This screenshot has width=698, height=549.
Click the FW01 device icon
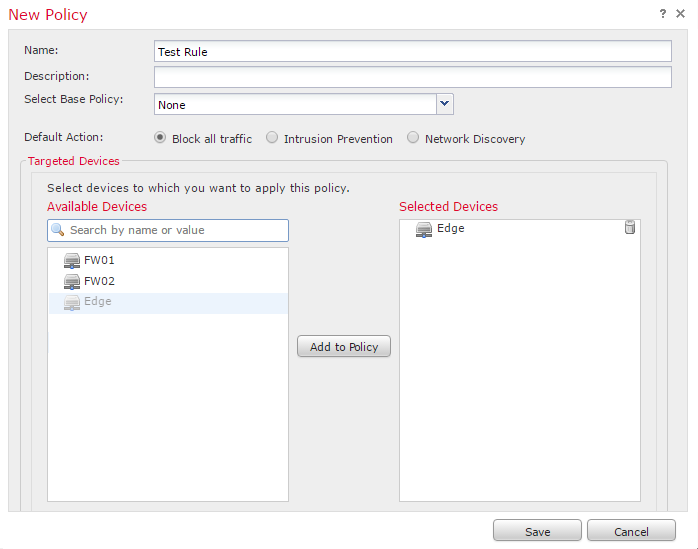click(x=72, y=260)
